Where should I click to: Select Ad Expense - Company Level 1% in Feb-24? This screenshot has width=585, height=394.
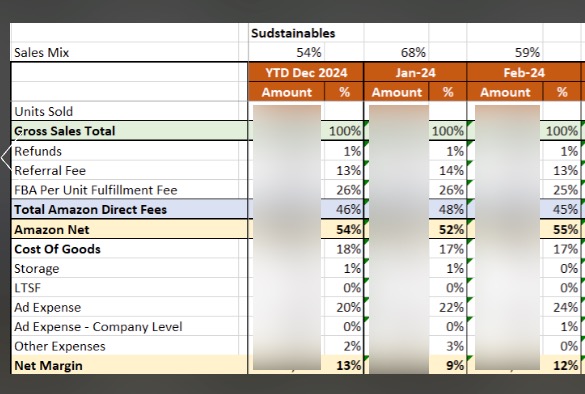coord(569,327)
